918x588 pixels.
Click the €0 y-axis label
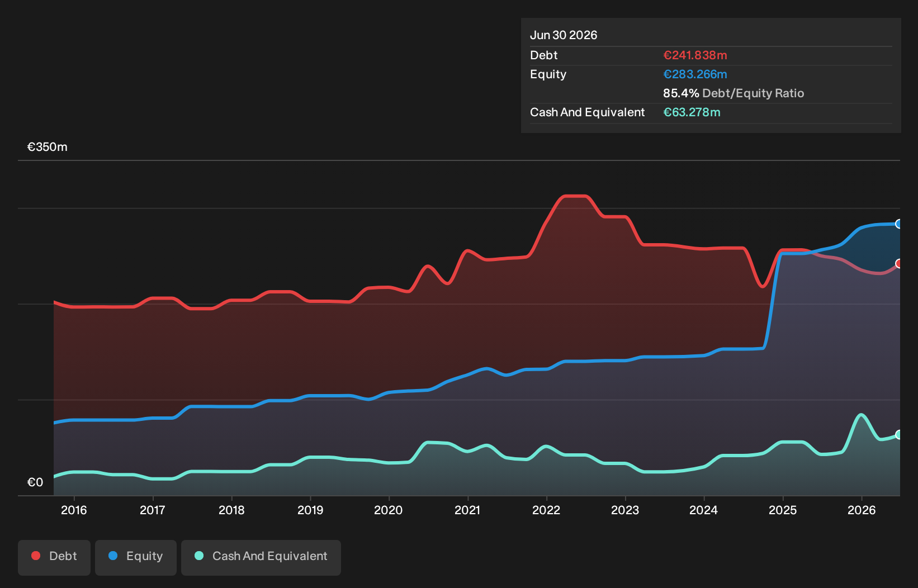point(35,482)
